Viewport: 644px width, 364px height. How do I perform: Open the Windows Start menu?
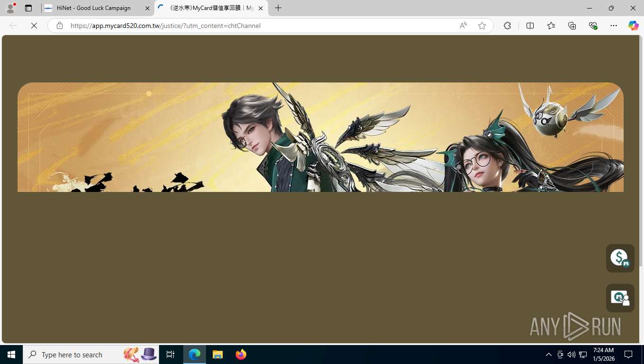pyautogui.click(x=11, y=355)
